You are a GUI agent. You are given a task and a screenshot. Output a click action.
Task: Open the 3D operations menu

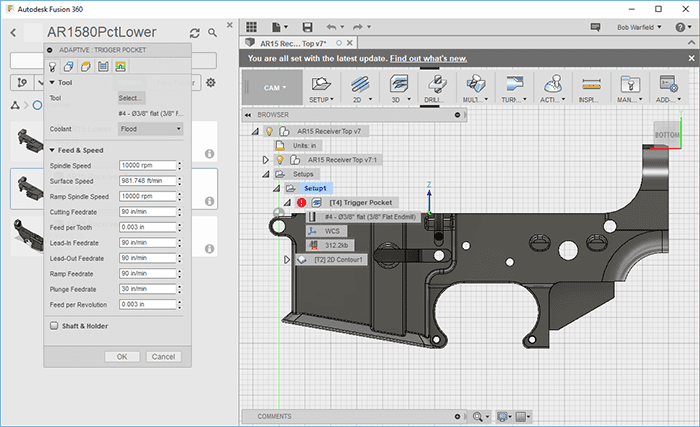point(399,89)
